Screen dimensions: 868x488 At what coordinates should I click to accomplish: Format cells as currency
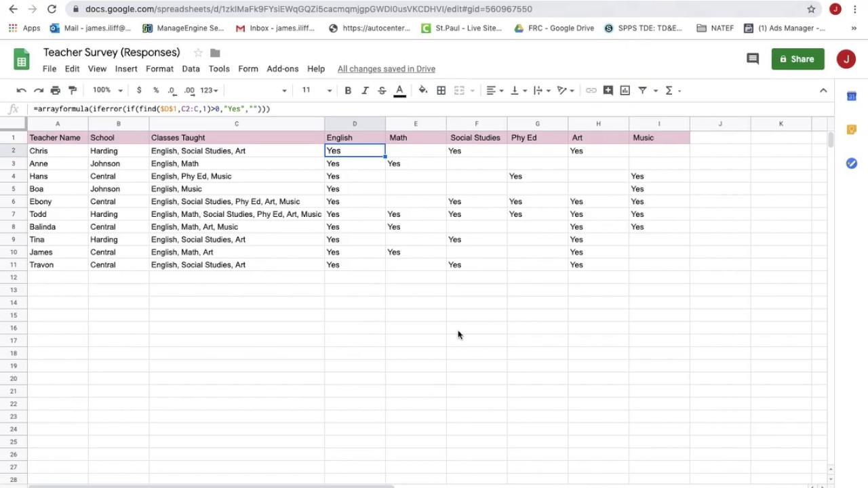tap(139, 90)
